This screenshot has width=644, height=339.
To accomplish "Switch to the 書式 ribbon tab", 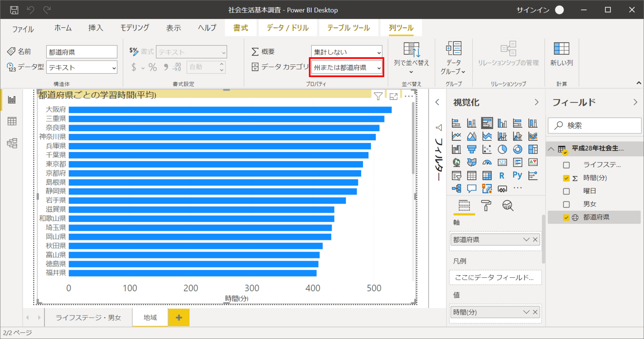I will pos(241,28).
